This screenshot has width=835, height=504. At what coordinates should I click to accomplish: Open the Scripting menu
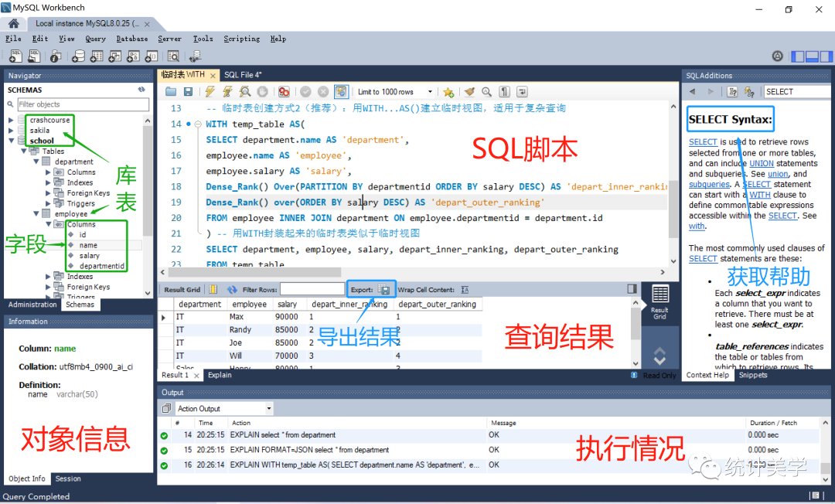(242, 39)
